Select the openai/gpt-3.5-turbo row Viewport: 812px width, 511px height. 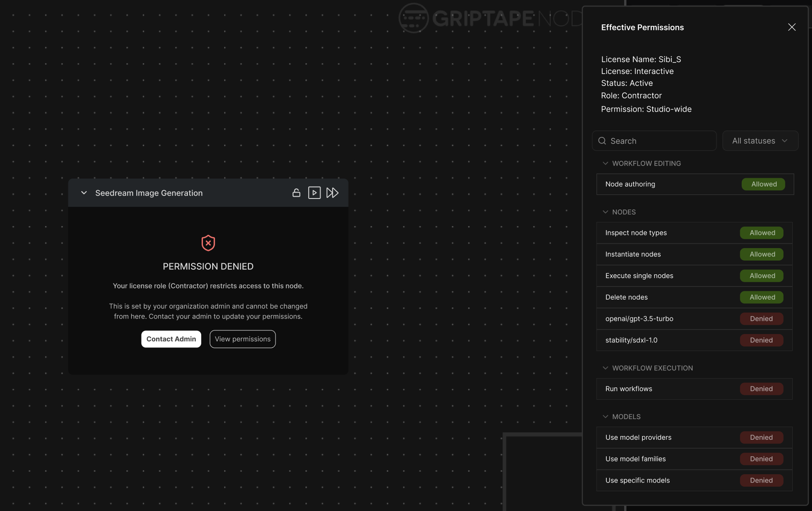pos(694,318)
